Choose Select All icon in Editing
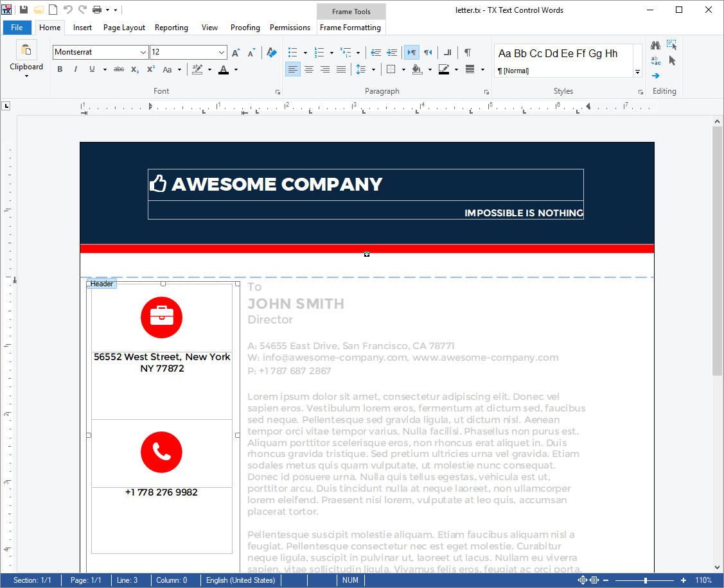Screen dimensions: 724x588 [672, 45]
